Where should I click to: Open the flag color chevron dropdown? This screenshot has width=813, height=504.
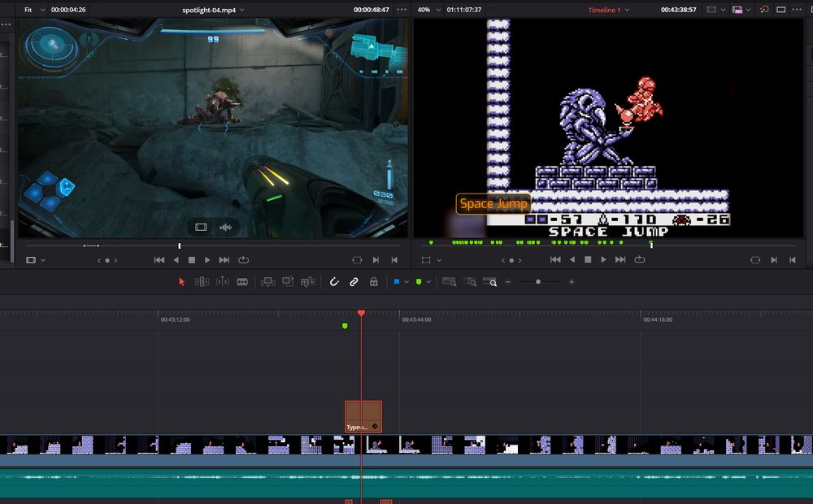tap(406, 280)
